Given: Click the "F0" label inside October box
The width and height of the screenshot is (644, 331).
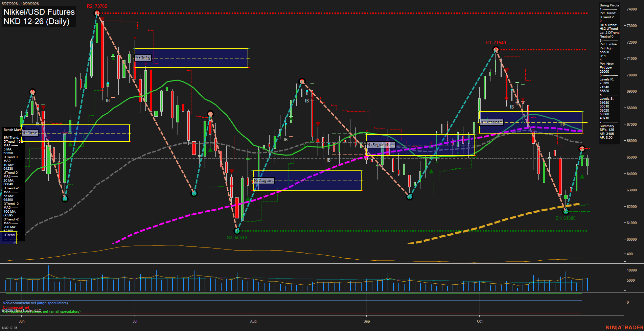Looking at the screenshot, I should tap(562, 125).
